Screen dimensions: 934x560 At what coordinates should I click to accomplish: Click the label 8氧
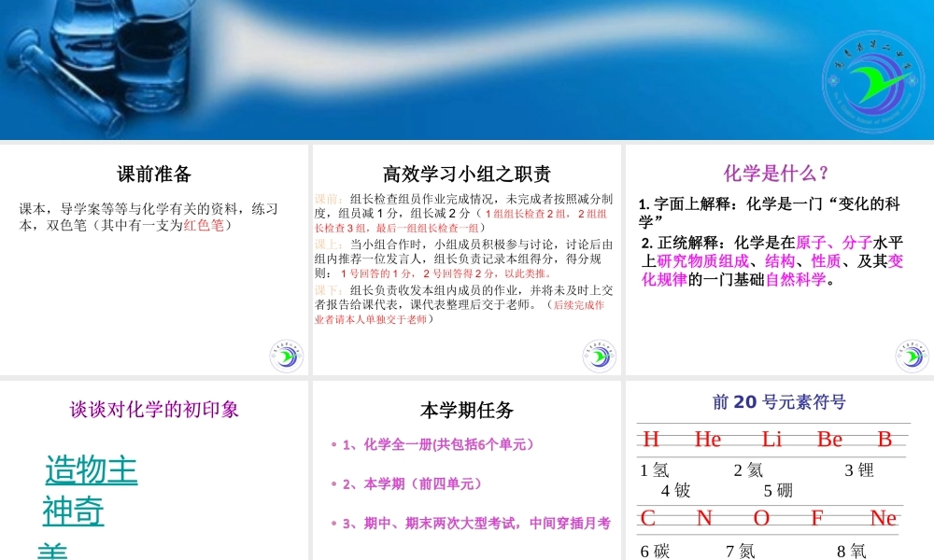pos(852,552)
